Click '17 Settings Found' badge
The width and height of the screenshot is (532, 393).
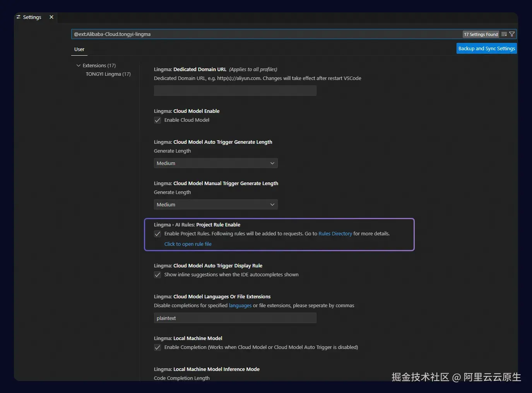coord(481,34)
